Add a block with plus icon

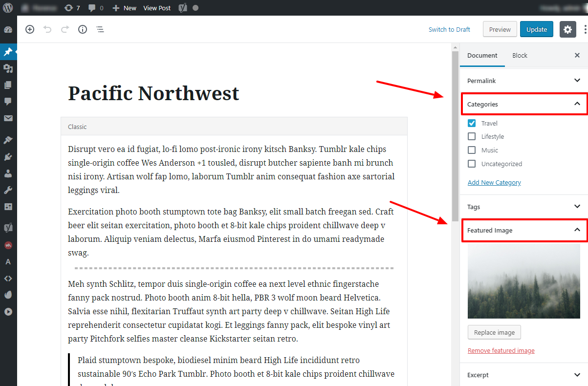(30, 29)
